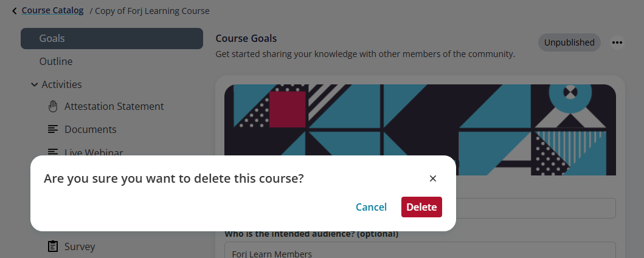This screenshot has height=258, width=644.
Task: Open the Attestation Statement activity
Action: (114, 107)
